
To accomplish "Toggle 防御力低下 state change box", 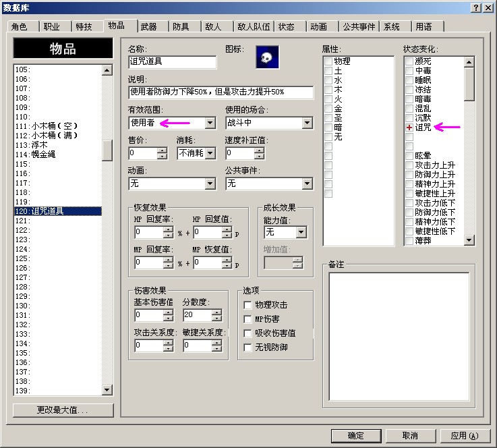I will tap(409, 213).
